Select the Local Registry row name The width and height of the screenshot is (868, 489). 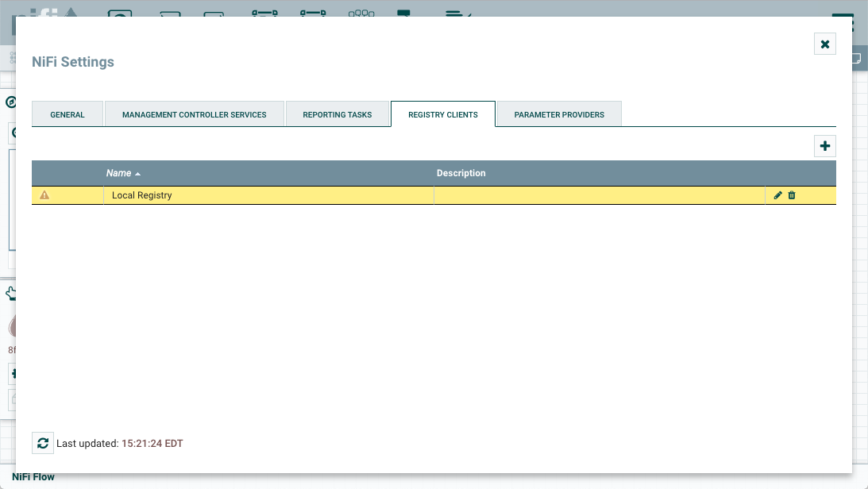142,195
